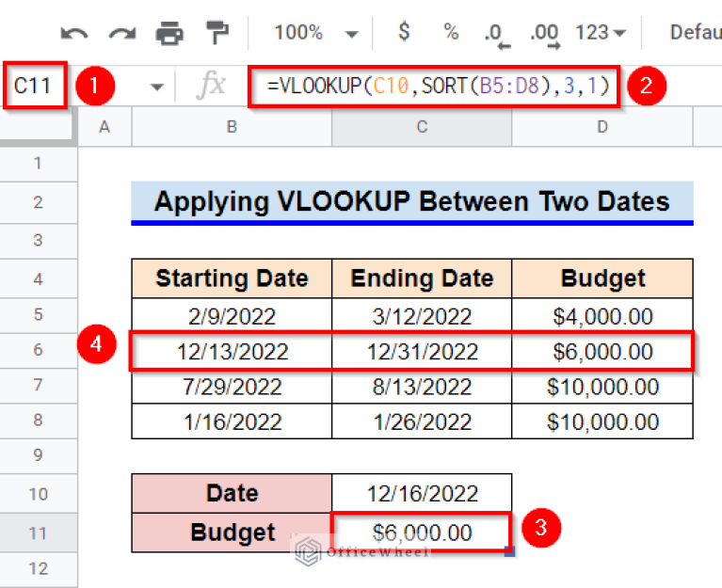The image size is (722, 588).
Task: Click the Print icon
Action: [169, 33]
